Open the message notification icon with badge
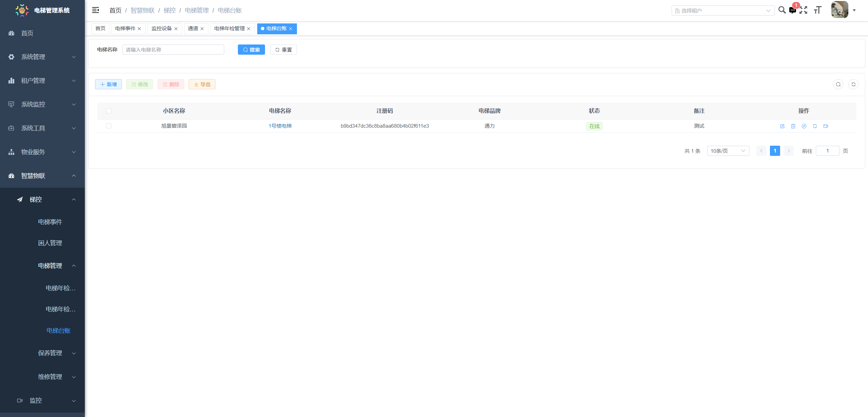 793,10
